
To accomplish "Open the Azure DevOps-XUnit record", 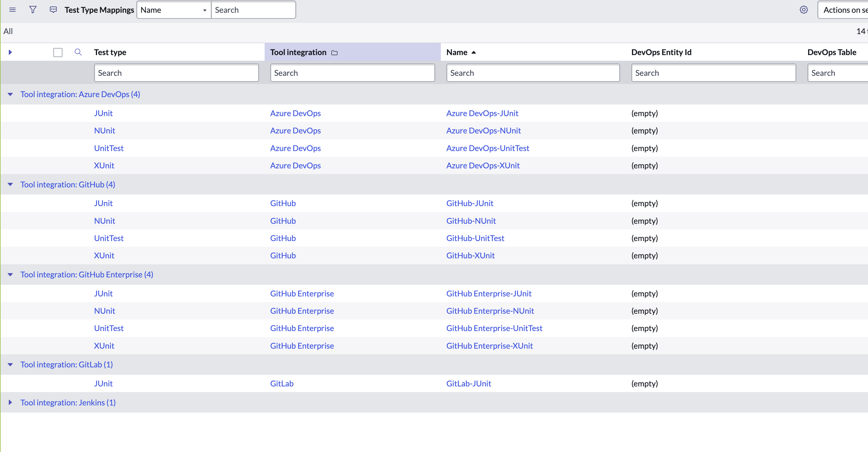I will [483, 166].
